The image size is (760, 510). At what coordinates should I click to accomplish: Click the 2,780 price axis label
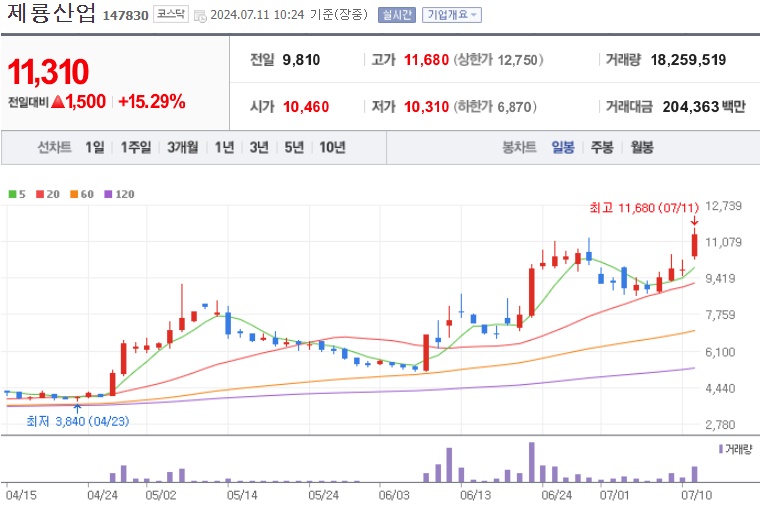[x=721, y=425]
